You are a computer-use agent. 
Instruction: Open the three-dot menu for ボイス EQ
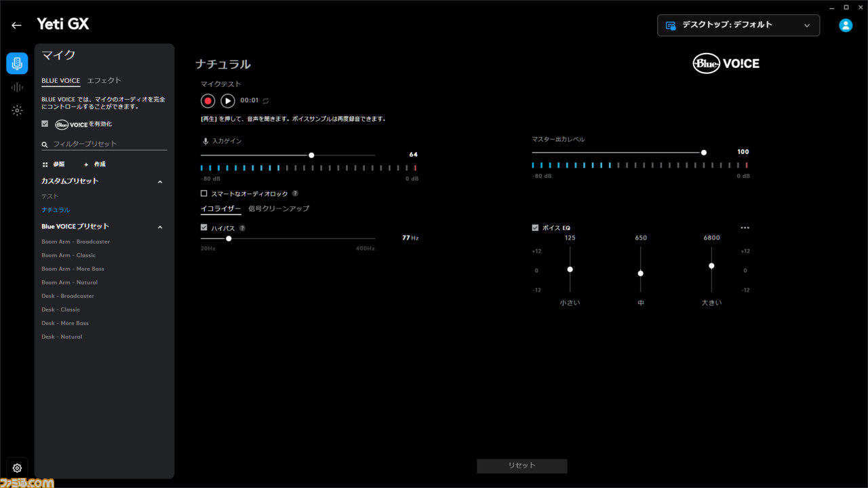[x=745, y=228]
